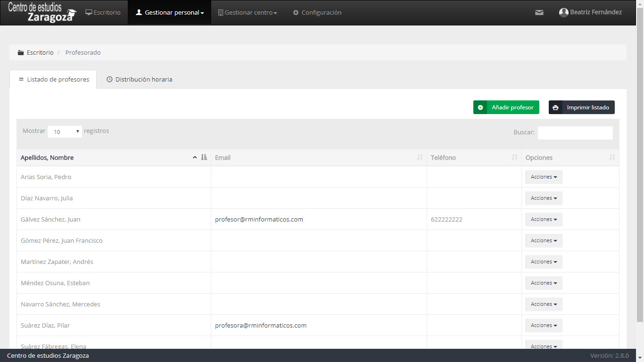Click the phone number 622222222

pos(446,219)
